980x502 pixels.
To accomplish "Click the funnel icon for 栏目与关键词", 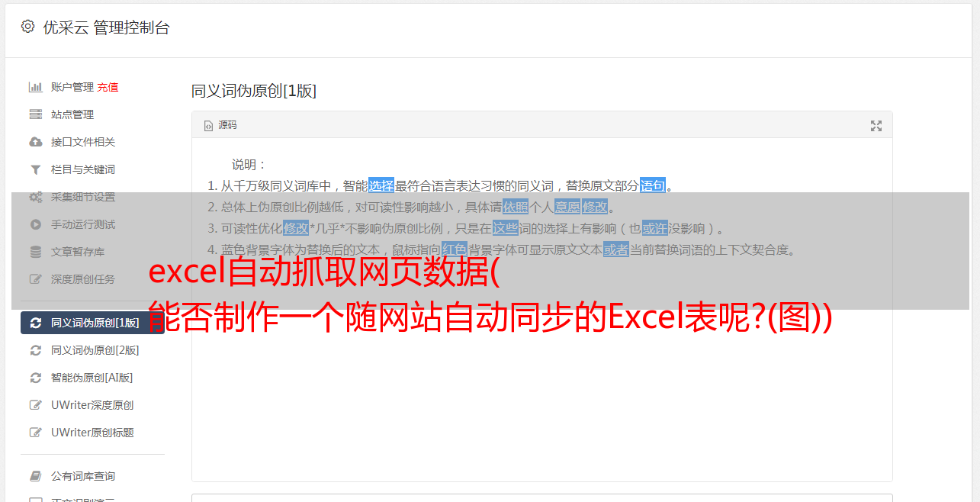I will 35,169.
